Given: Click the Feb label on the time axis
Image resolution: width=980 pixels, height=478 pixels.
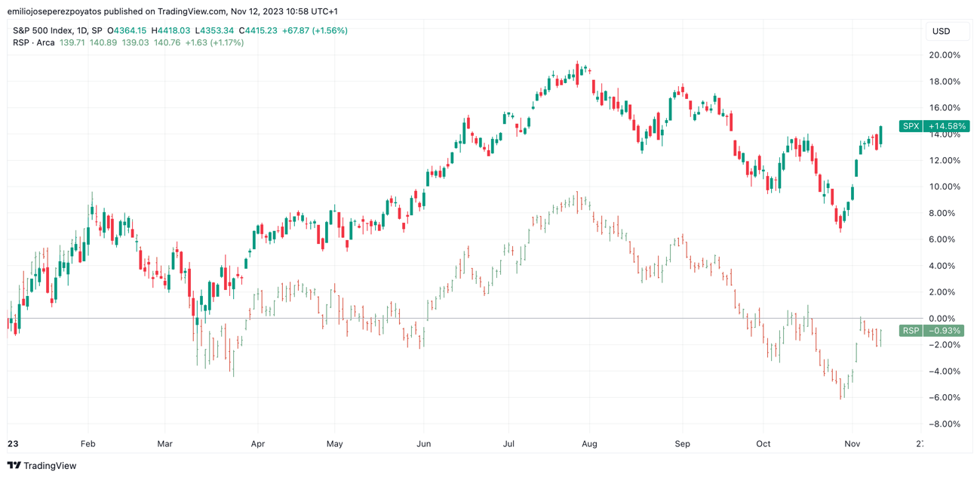Looking at the screenshot, I should click(x=88, y=444).
